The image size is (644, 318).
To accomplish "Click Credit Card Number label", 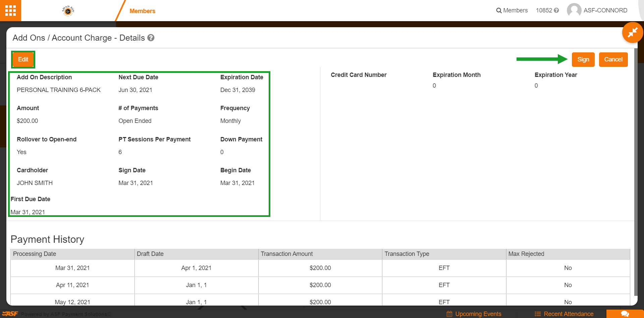I will click(359, 75).
